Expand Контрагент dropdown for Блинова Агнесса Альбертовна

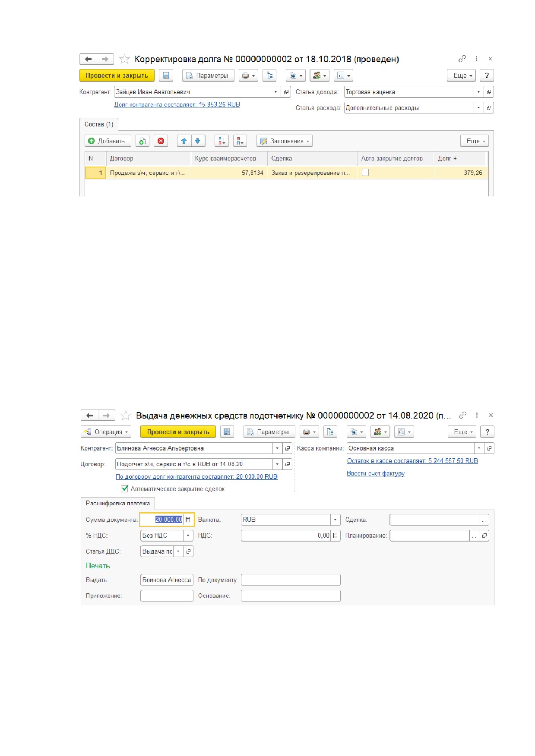[x=277, y=448]
